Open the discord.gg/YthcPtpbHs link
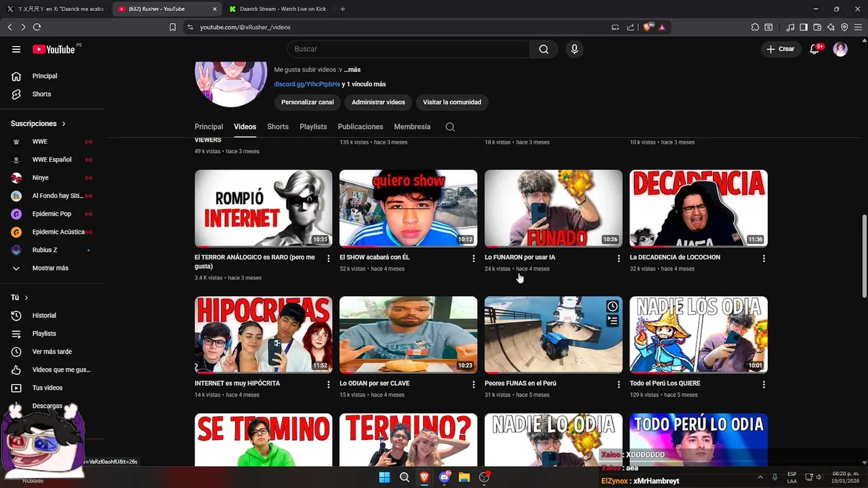868x488 pixels. click(307, 84)
